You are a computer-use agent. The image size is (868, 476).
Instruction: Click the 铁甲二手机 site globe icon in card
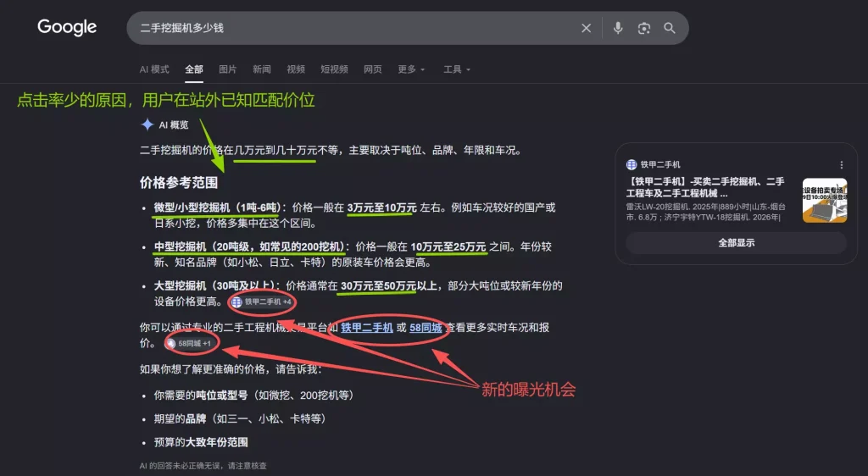(631, 165)
